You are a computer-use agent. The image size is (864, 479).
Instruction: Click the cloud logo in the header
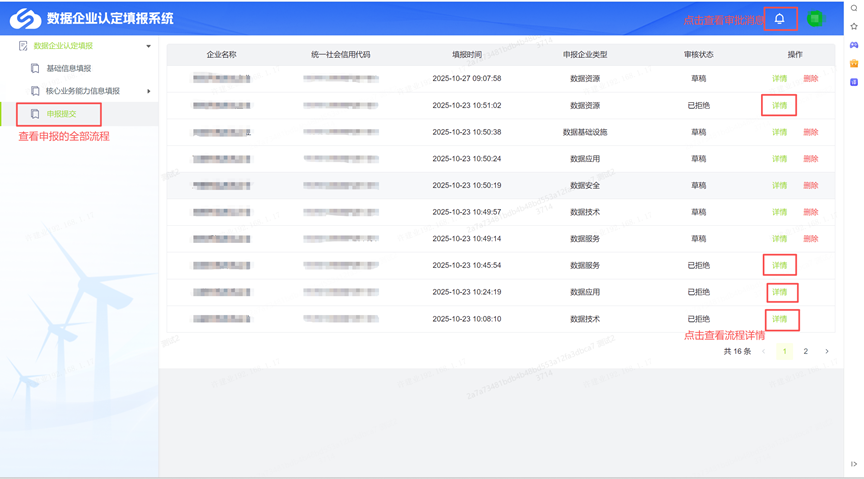coord(26,18)
